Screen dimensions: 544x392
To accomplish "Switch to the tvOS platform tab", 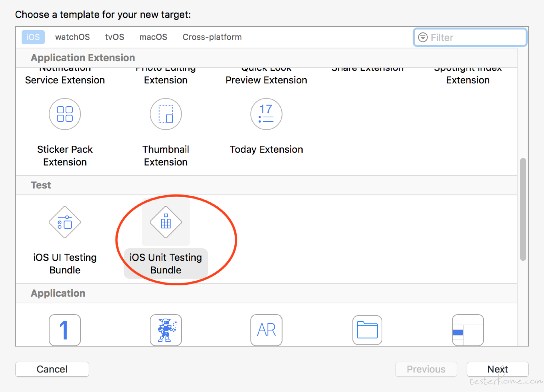I will [115, 37].
